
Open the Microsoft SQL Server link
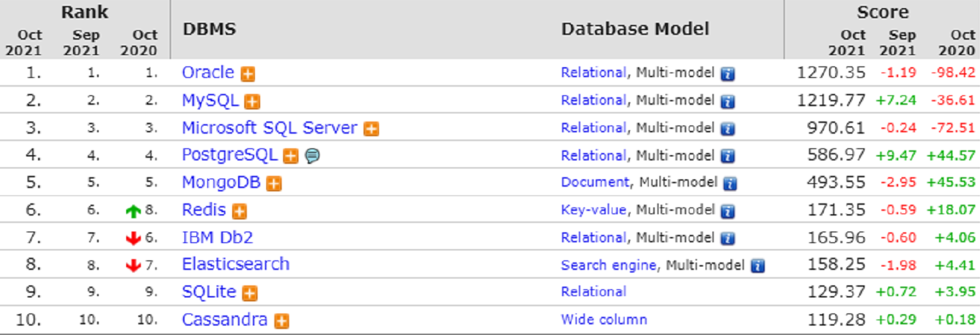tap(270, 128)
